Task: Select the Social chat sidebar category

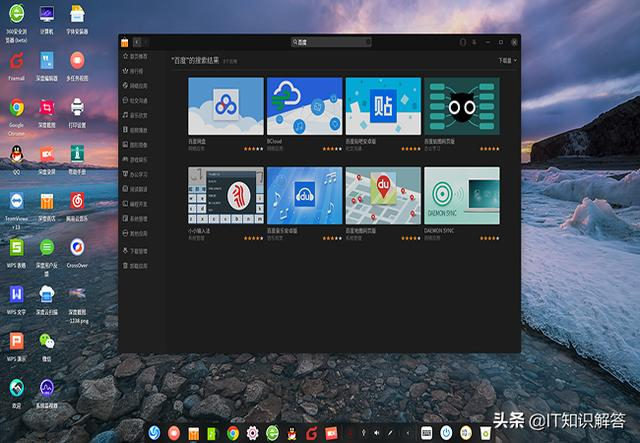Action: tap(136, 100)
